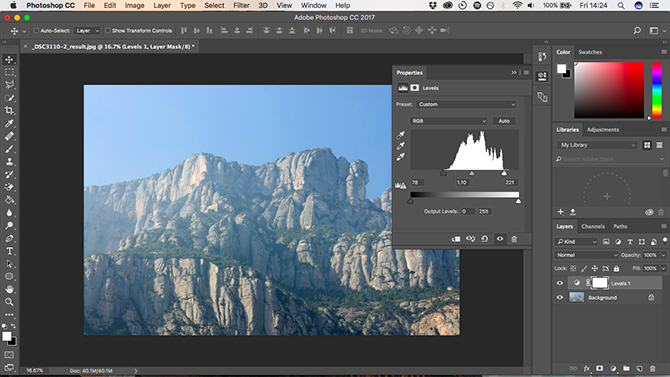Select the Crop tool
Screen dimensions: 670x377
(9, 111)
